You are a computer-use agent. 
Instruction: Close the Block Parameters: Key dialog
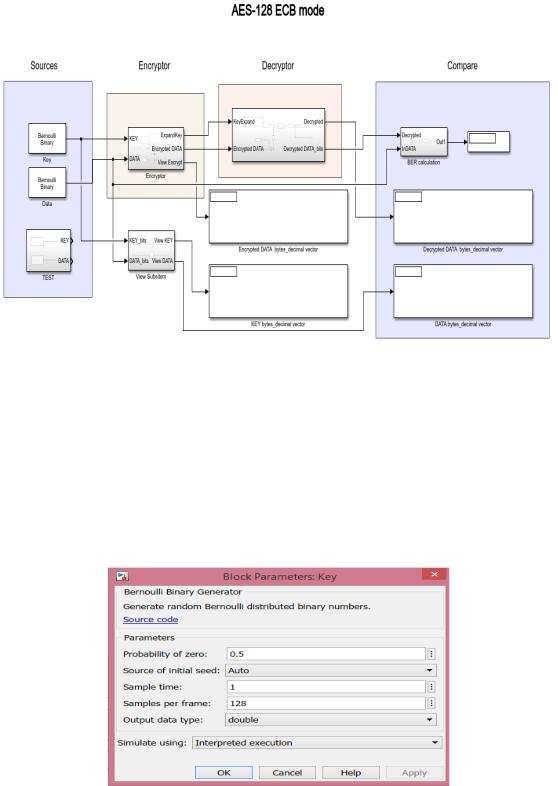pyautogui.click(x=435, y=574)
